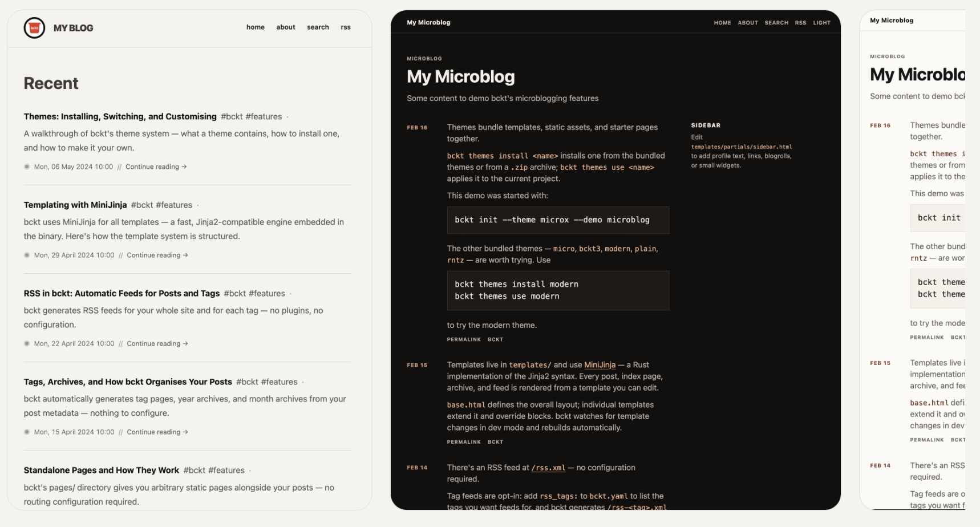Open the /rss.xml link in Feb 14 post

click(x=548, y=468)
